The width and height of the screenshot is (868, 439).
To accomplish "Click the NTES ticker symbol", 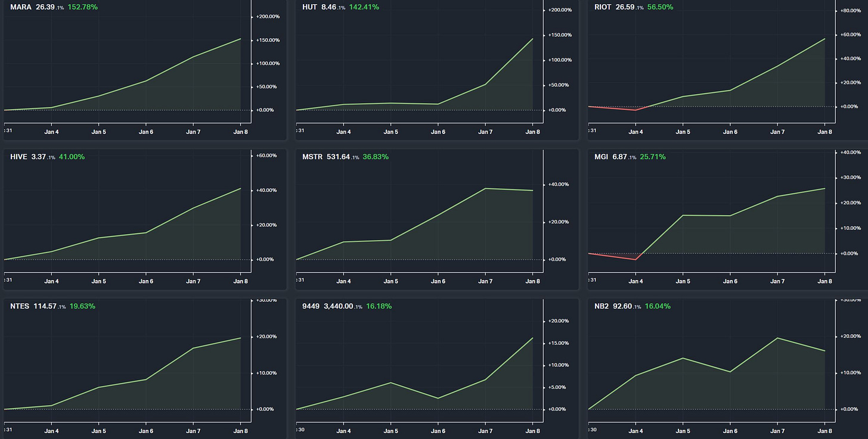I will point(20,306).
